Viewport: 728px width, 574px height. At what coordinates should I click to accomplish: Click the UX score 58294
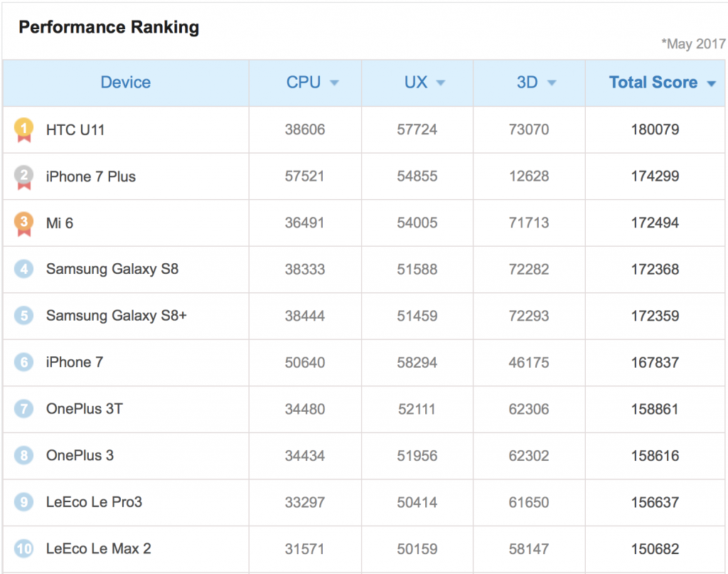point(417,363)
